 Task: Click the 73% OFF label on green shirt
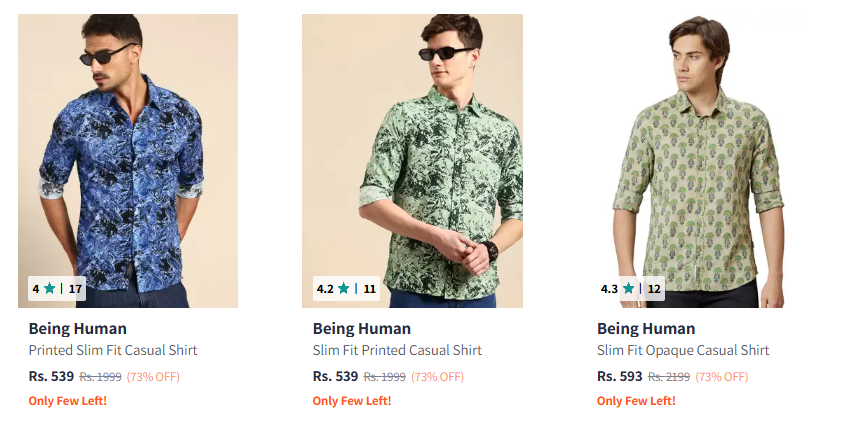tap(437, 377)
